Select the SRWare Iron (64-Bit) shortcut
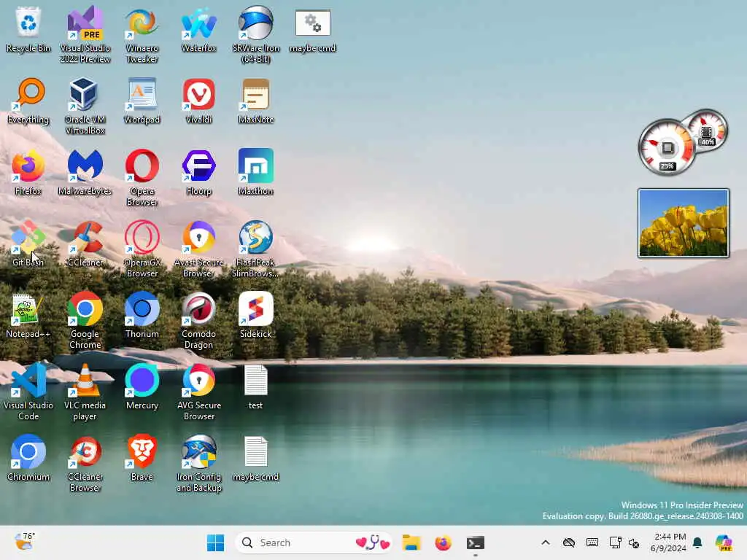Viewport: 747px width, 560px height. point(255,34)
